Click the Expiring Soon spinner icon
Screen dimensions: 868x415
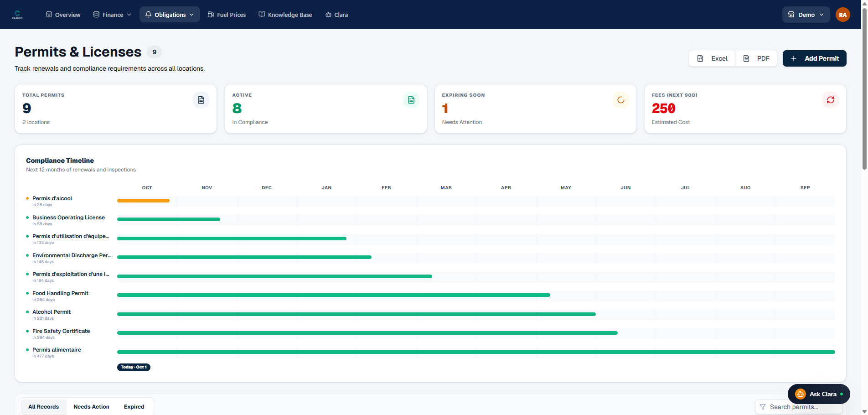coord(620,100)
